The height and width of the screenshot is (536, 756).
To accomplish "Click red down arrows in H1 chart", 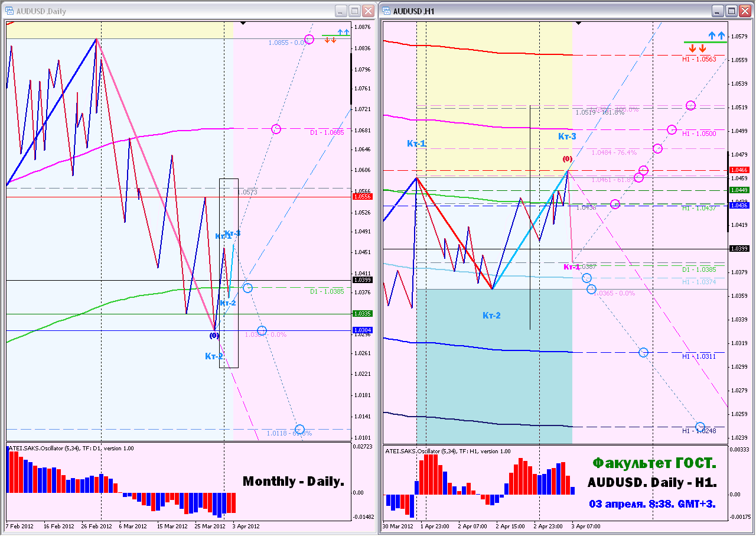I will click(x=698, y=48).
